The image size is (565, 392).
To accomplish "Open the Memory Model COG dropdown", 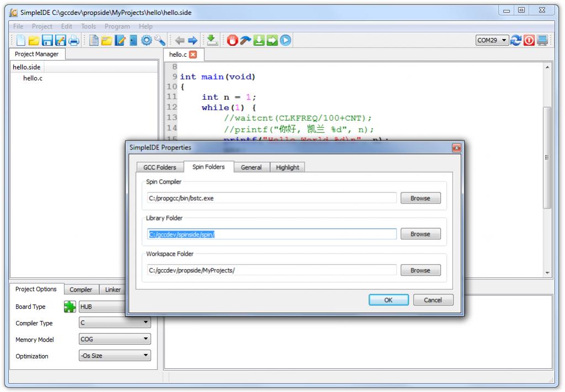I will (x=115, y=339).
